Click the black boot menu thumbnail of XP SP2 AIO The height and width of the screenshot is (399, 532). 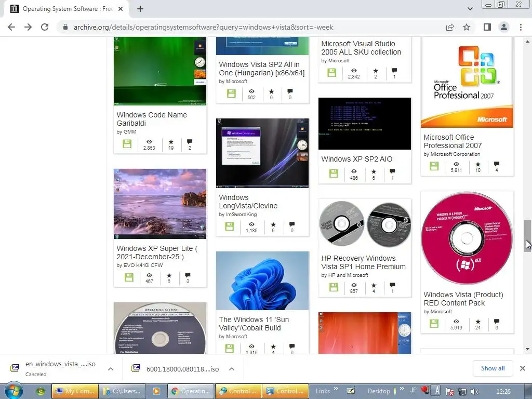click(365, 124)
